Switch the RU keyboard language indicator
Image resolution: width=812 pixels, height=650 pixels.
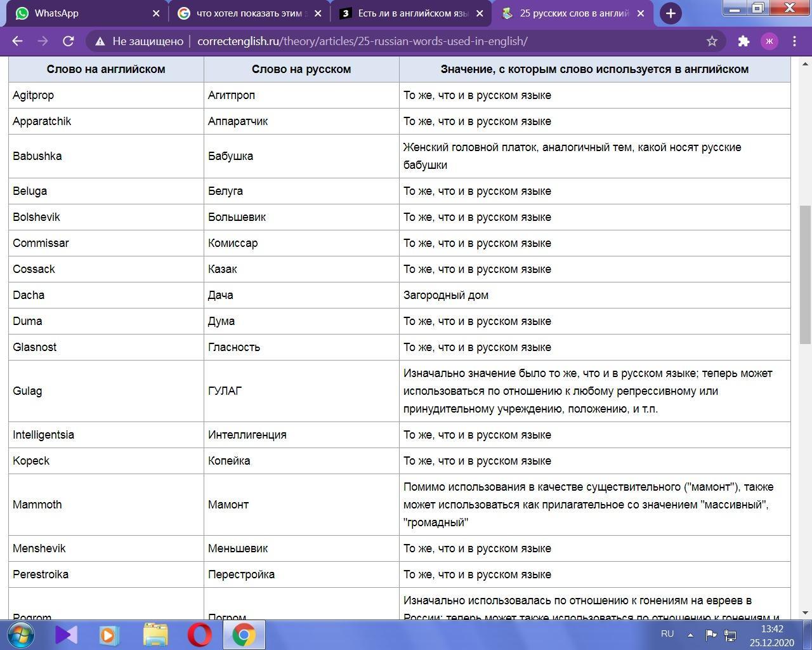(667, 633)
